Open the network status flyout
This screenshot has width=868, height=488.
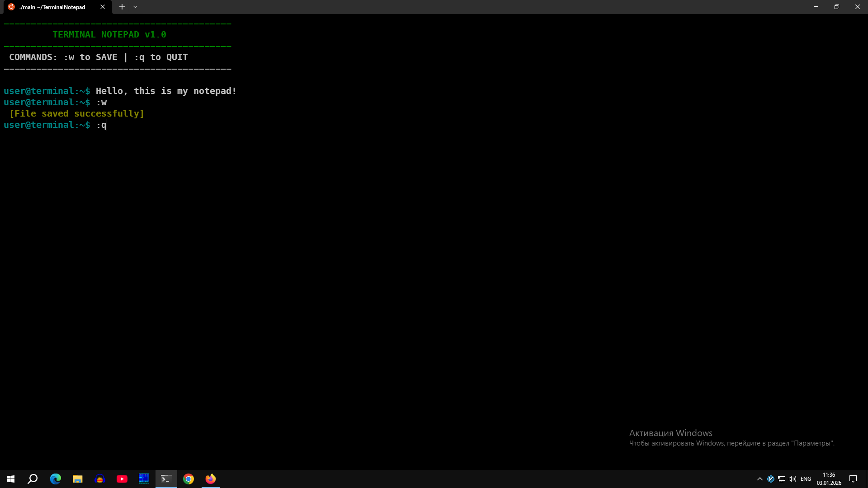(781, 479)
